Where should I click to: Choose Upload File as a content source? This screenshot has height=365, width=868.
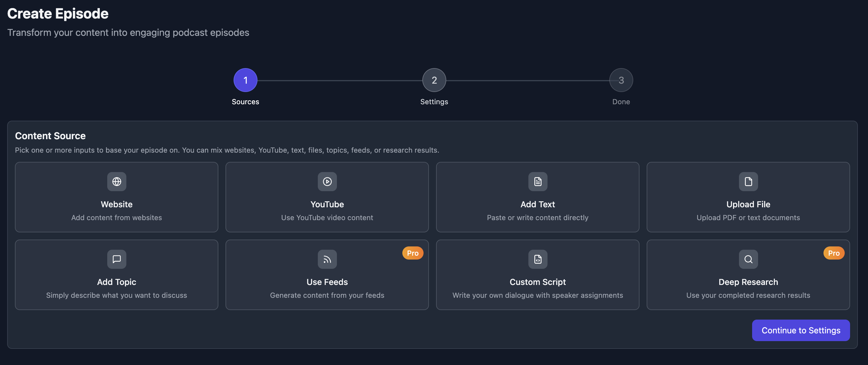(748, 197)
